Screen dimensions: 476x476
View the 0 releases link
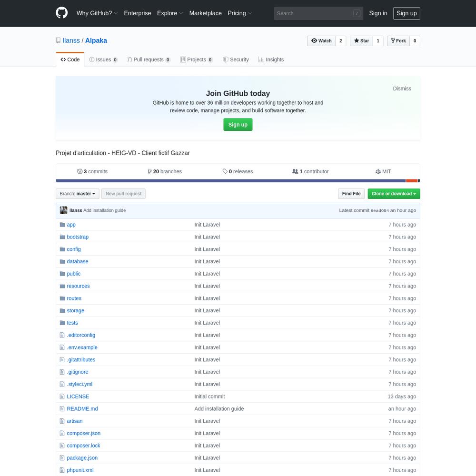pyautogui.click(x=238, y=171)
